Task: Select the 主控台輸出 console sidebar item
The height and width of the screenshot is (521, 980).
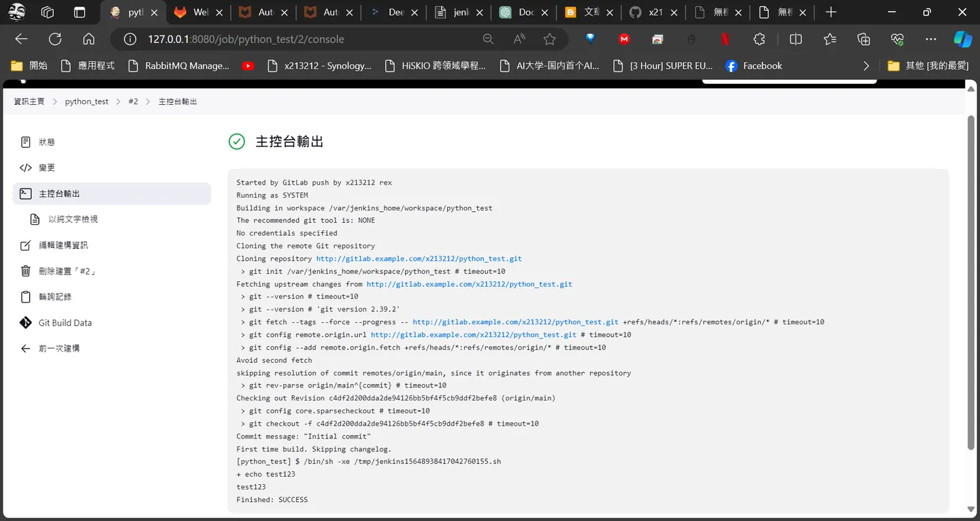Action: 112,193
